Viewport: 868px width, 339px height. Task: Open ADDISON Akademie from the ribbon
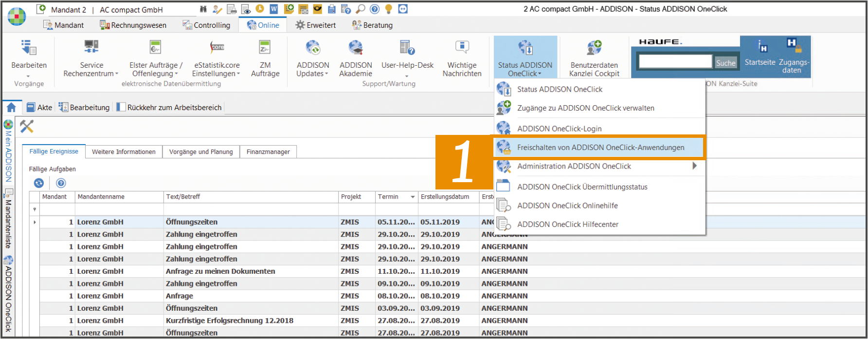[x=356, y=58]
